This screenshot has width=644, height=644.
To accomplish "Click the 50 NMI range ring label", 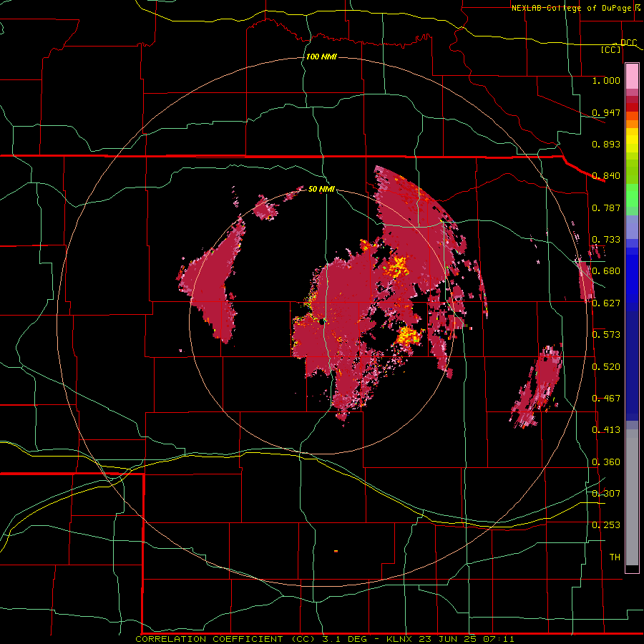I will point(321,189).
